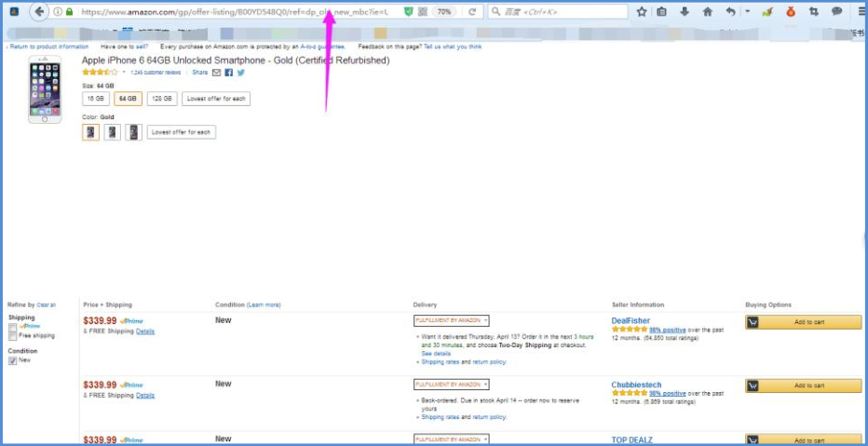
Task: Expand Fulfillment by Amazon dropdown for DealFisher
Action: tap(452, 320)
